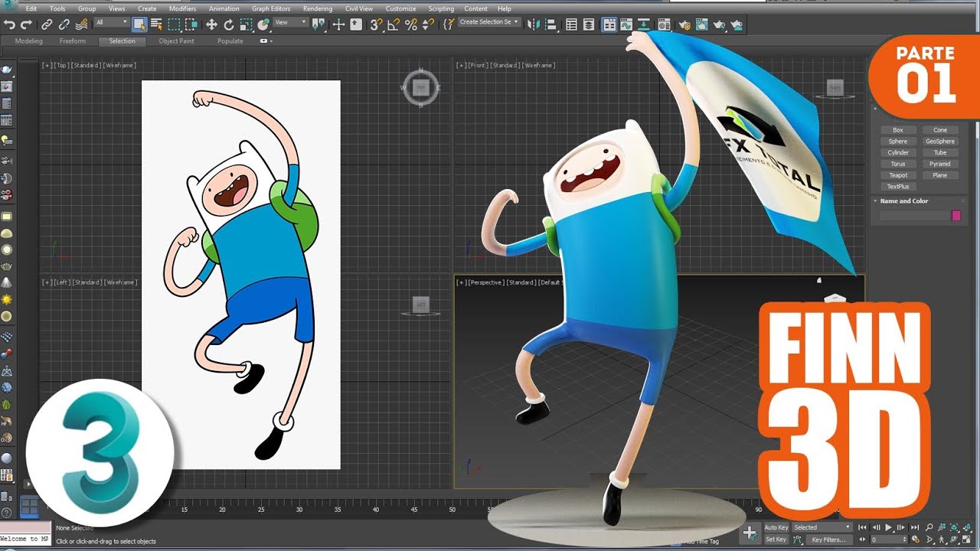Open the Rendered Frame Window icon
Viewport: 980px width, 551px height.
coord(702,24)
